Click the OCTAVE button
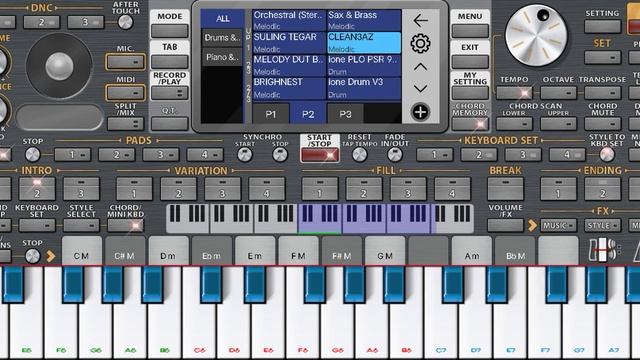 558,93
